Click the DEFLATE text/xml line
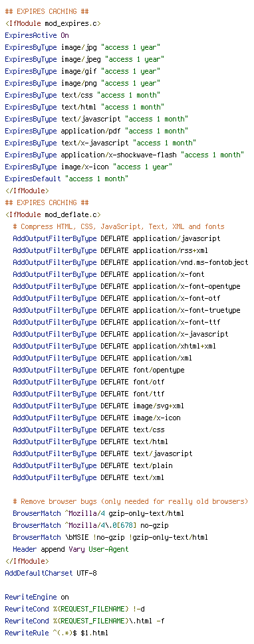Image resolution: width=254 pixels, height=644 pixels. 89,477
